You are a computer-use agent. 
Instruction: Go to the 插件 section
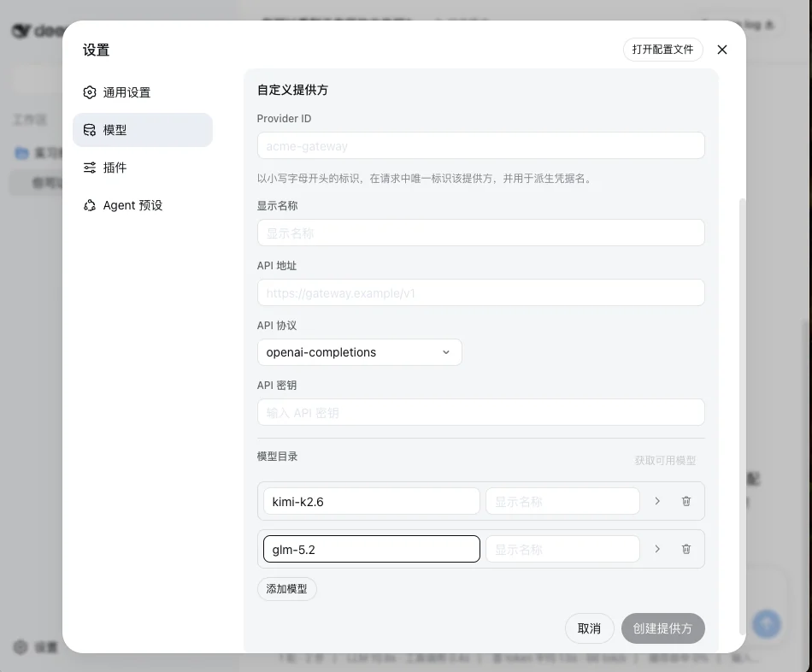coord(143,168)
